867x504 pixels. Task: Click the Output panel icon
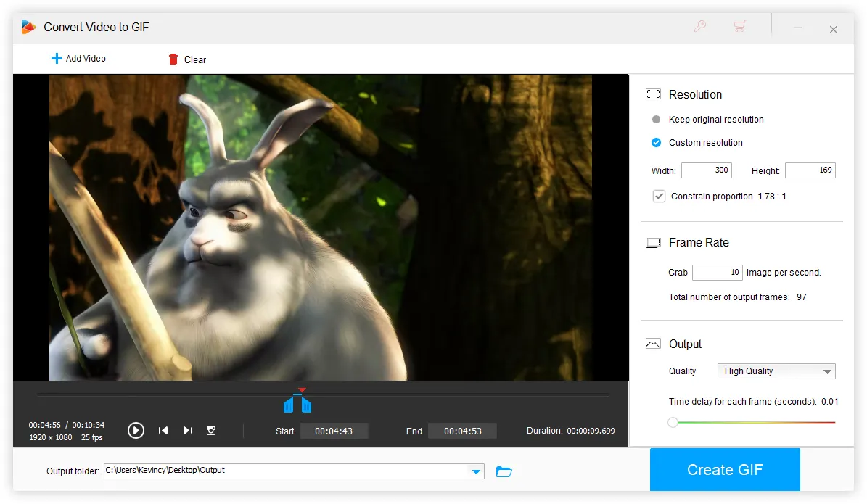coord(654,343)
